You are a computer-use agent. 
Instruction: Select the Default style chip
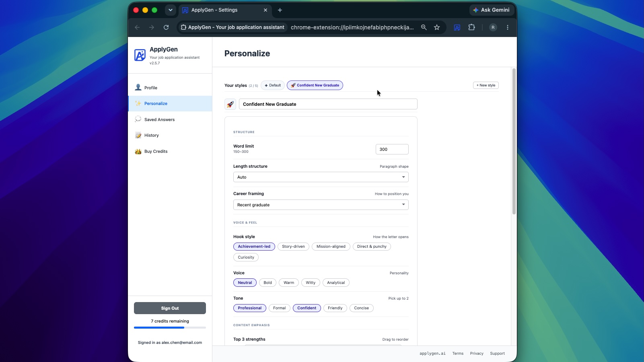273,85
